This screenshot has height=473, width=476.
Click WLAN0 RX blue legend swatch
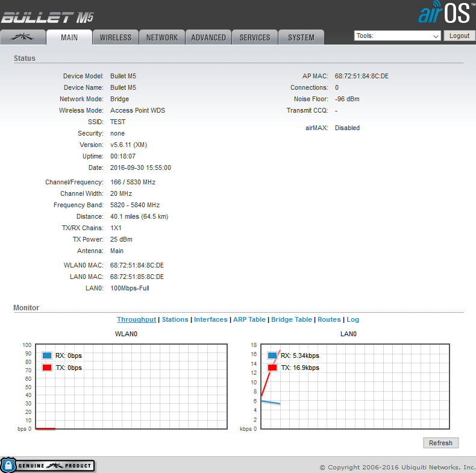(x=47, y=356)
